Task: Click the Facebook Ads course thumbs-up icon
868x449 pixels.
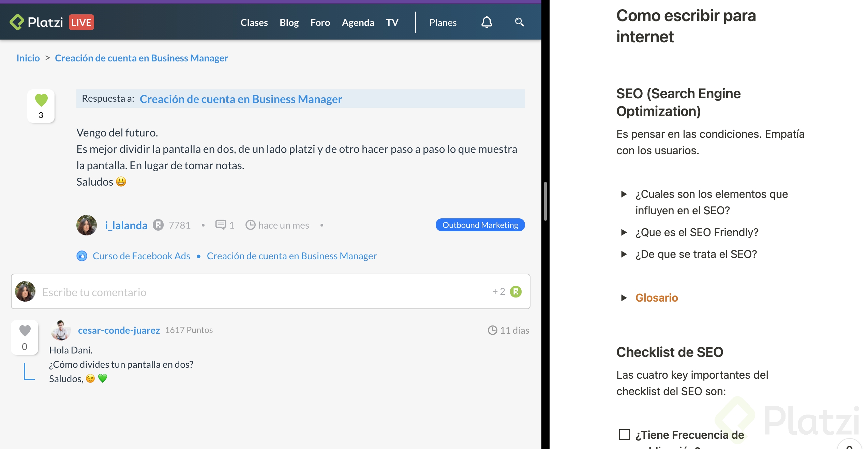Action: (82, 256)
